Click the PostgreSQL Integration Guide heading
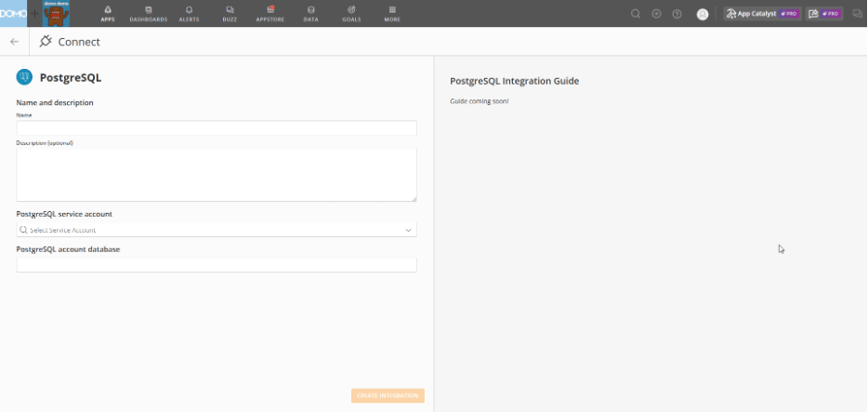Image resolution: width=868 pixels, height=413 pixels. (x=514, y=81)
